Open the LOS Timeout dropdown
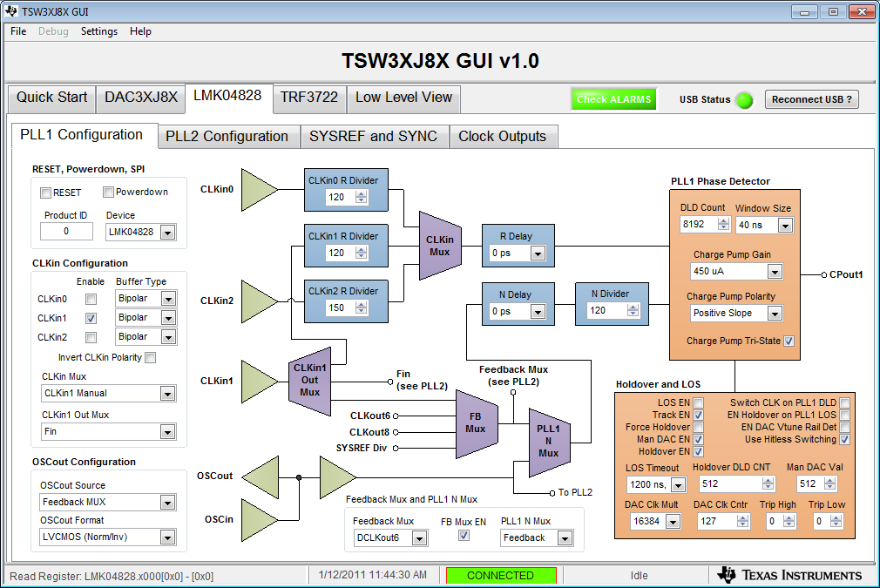The height and width of the screenshot is (588, 880). tap(678, 484)
